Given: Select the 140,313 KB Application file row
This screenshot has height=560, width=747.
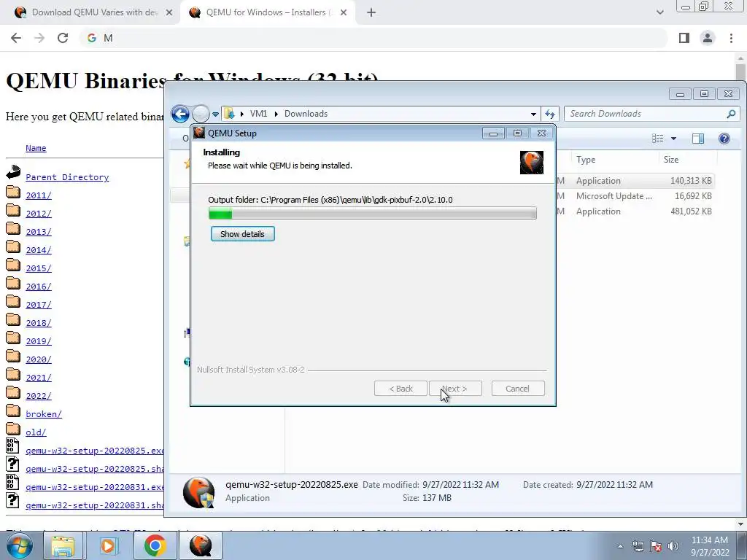Looking at the screenshot, I should (x=635, y=181).
